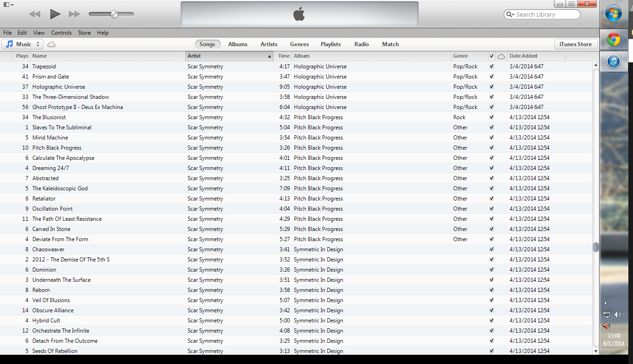The height and width of the screenshot is (364, 633).
Task: Sort songs by the Date Added column header
Action: [536, 56]
